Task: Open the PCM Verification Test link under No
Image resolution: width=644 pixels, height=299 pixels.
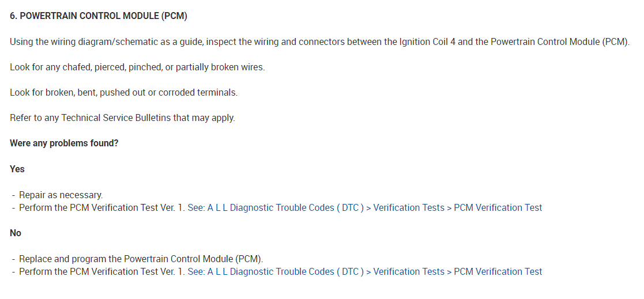Action: (498, 271)
